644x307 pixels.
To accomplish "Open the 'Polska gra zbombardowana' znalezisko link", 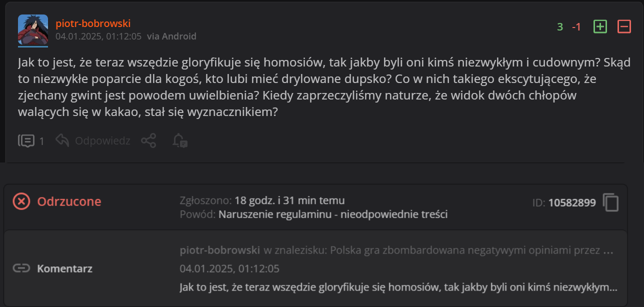I will (472, 250).
